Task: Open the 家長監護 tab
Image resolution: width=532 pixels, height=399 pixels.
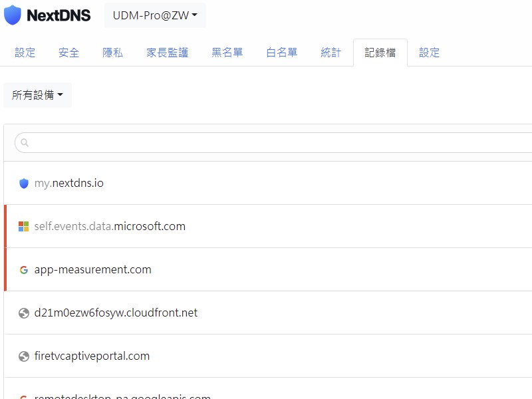Action: pos(168,53)
